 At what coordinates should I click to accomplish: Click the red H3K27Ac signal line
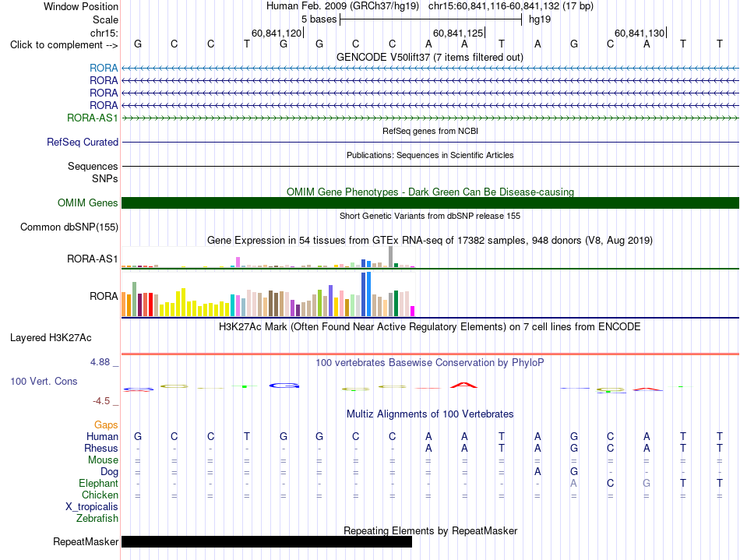pyautogui.click(x=430, y=354)
